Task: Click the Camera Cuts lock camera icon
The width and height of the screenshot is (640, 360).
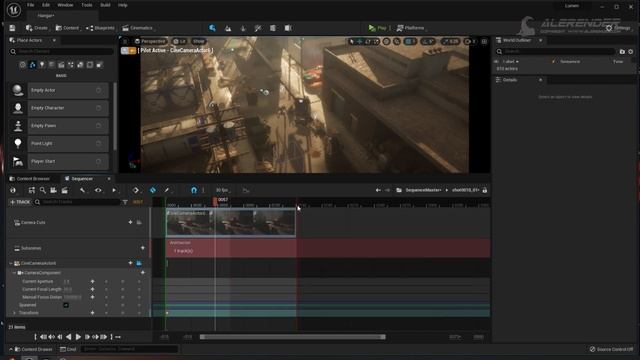Action: [x=139, y=222]
